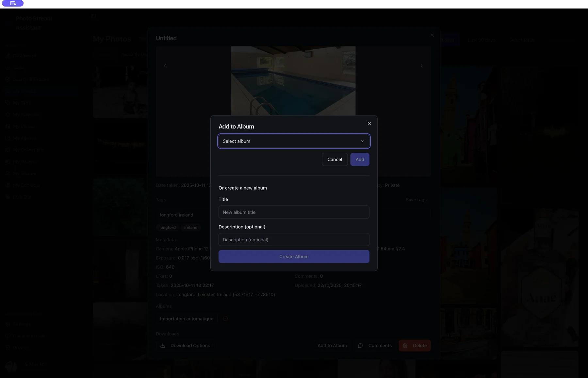Select the Last 90 days filter
Screen dimensions: 588x378
pyautogui.click(x=482, y=40)
